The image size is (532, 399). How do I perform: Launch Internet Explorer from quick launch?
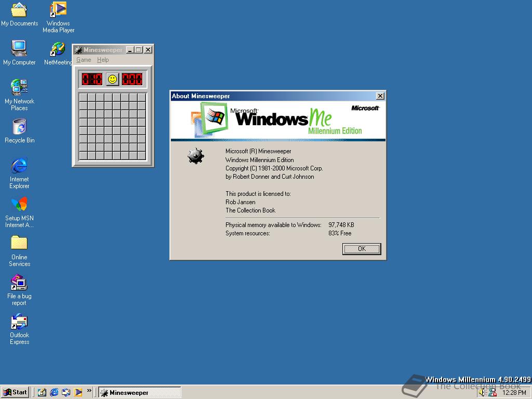tap(54, 392)
